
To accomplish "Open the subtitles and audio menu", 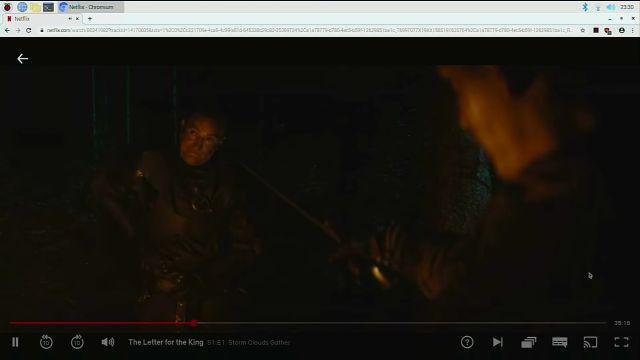I will tap(560, 342).
